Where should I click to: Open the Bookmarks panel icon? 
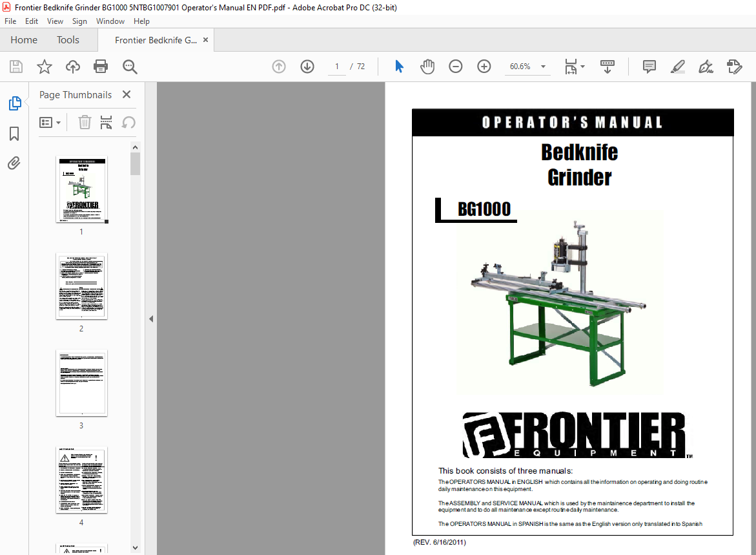tap(14, 134)
